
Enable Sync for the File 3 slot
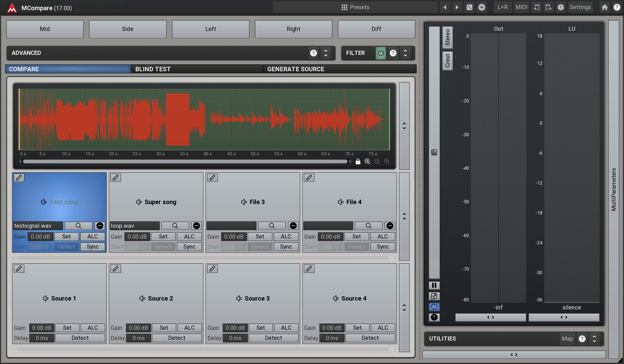(x=286, y=247)
